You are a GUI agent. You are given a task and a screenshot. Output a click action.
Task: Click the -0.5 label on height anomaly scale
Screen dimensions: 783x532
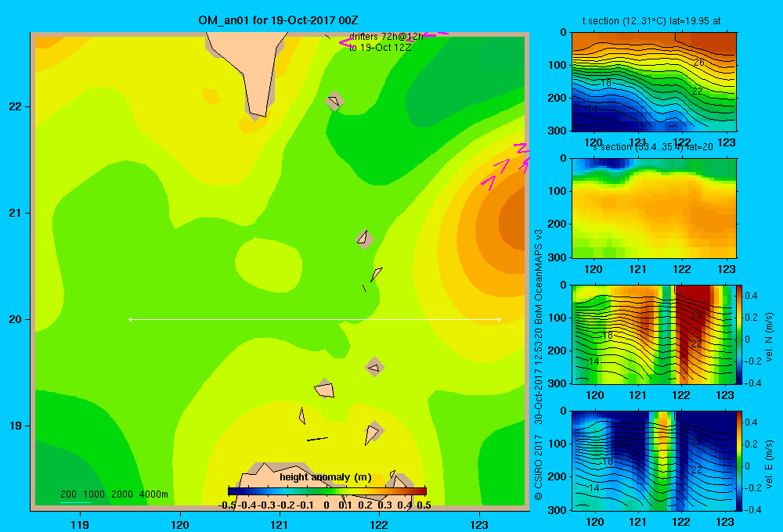coord(228,505)
